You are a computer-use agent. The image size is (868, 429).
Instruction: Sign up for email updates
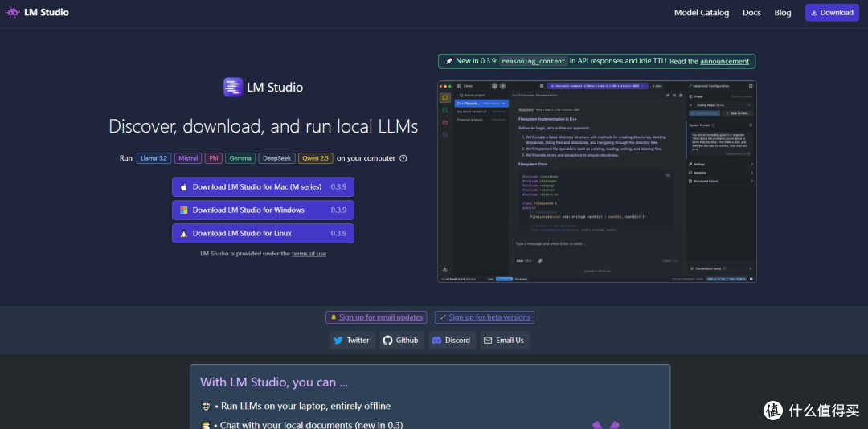point(381,317)
